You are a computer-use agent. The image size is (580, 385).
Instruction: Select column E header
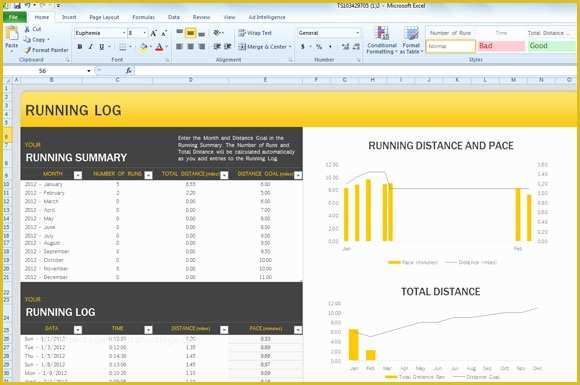(x=265, y=80)
